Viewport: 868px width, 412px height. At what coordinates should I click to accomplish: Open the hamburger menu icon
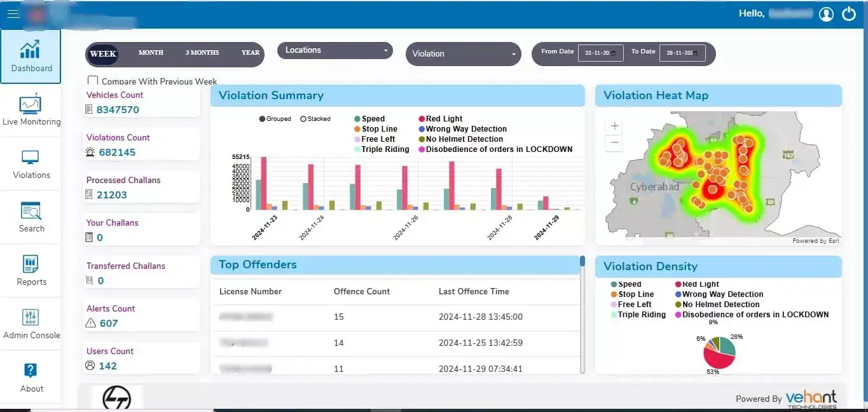click(x=13, y=14)
